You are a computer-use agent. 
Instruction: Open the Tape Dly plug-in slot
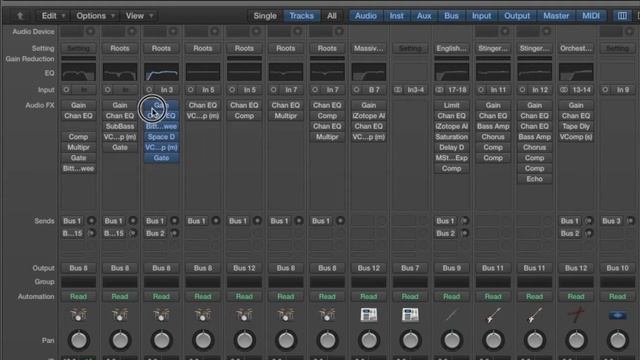click(576, 127)
